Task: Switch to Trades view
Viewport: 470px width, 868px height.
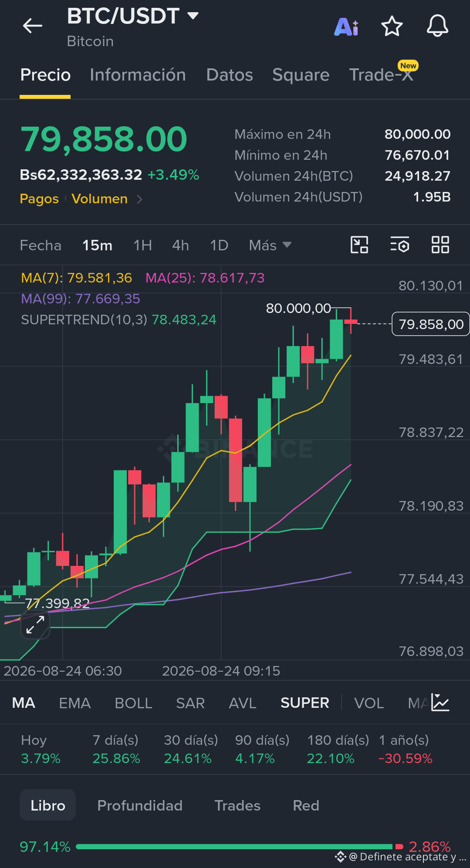Action: 237,805
